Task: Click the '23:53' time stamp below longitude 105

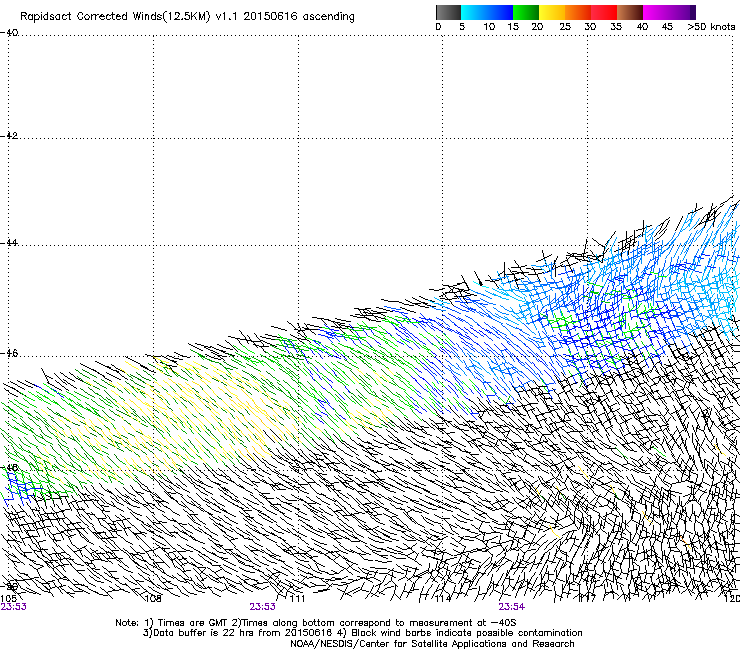Action: click(x=13, y=607)
